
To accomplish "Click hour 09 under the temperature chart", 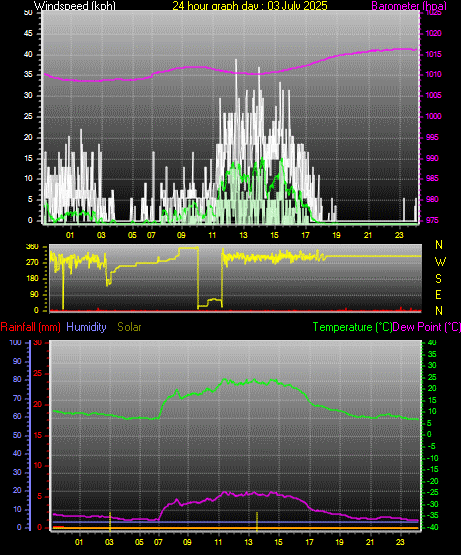I will 187,542.
